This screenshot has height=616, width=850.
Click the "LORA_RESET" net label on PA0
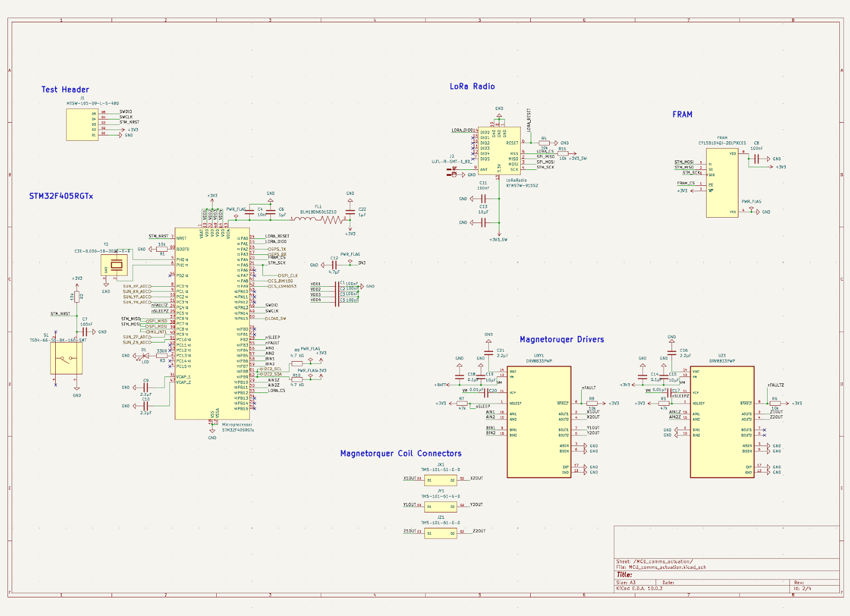tap(277, 236)
